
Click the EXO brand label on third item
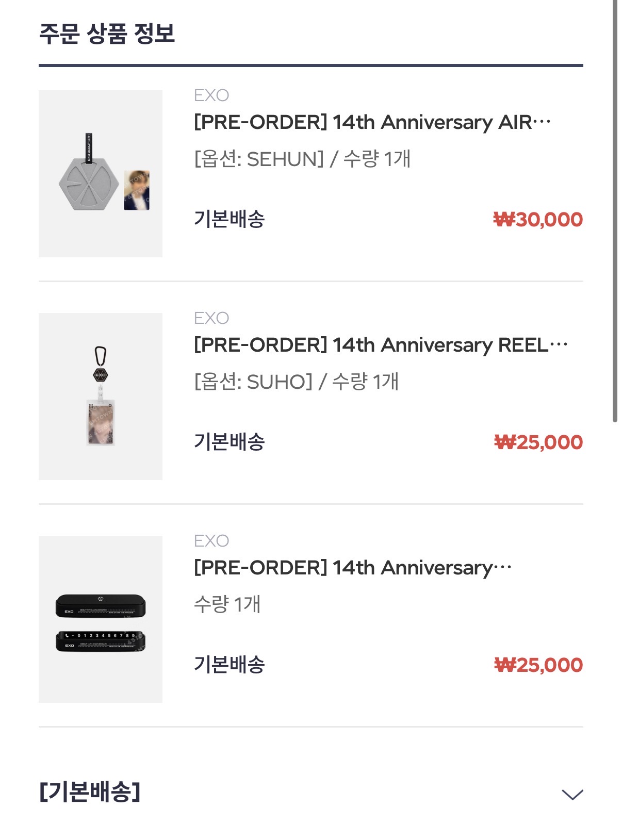click(x=211, y=541)
